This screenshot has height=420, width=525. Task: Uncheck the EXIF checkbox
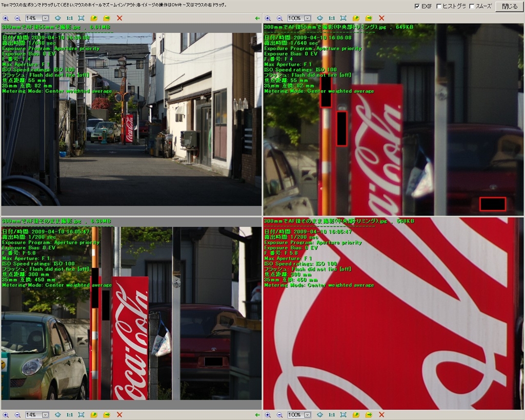tap(417, 6)
